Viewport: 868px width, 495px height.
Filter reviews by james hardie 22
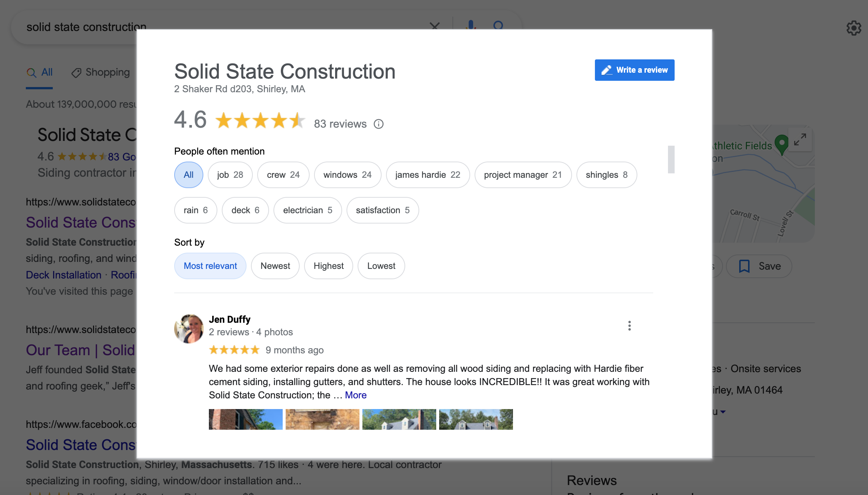click(x=428, y=175)
